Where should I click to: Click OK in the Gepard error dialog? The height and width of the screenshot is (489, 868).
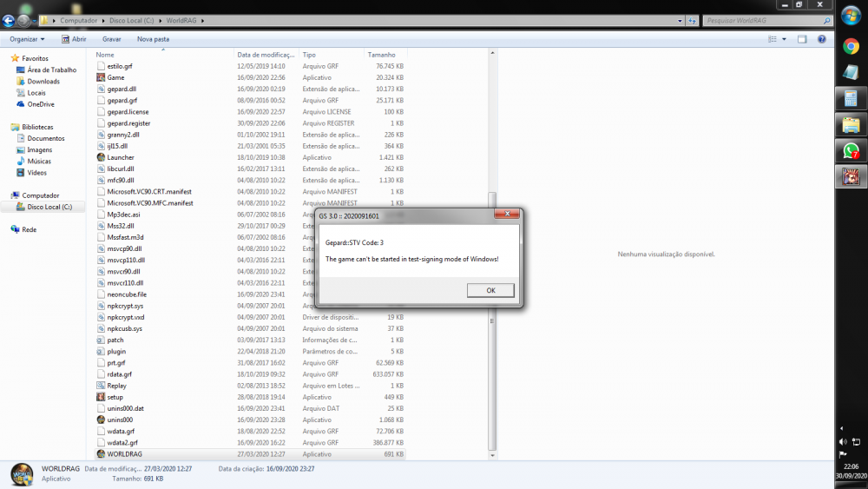coord(490,290)
